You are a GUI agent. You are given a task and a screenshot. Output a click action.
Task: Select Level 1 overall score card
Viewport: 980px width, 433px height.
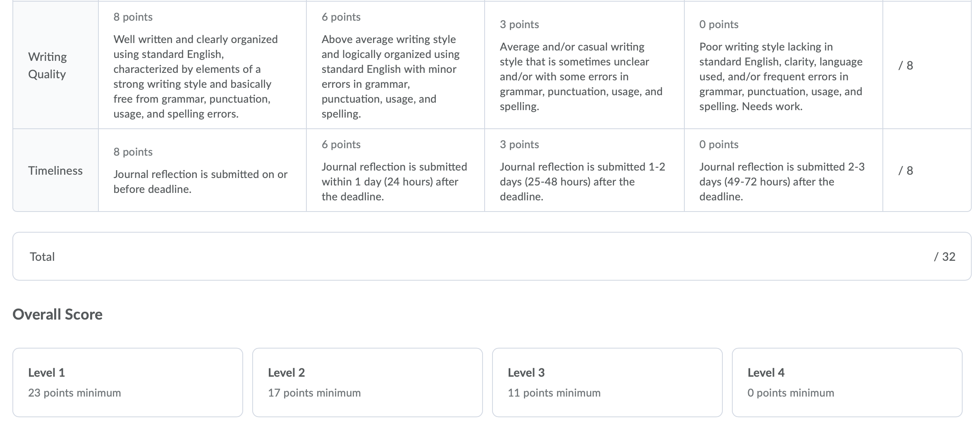pos(128,382)
